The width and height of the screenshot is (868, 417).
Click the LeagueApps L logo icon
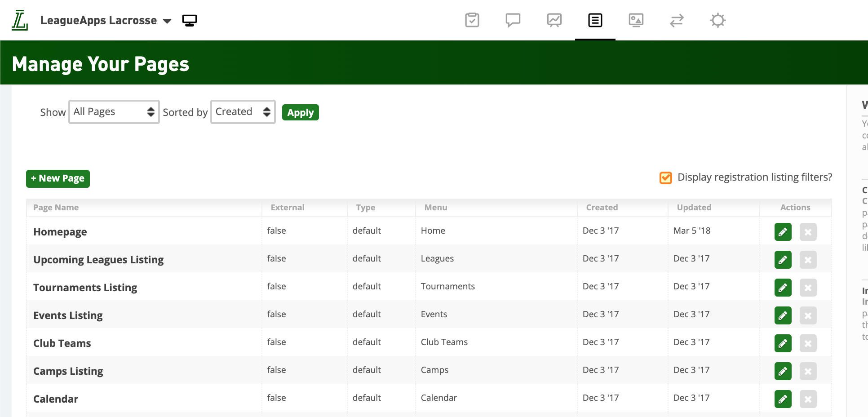point(20,20)
